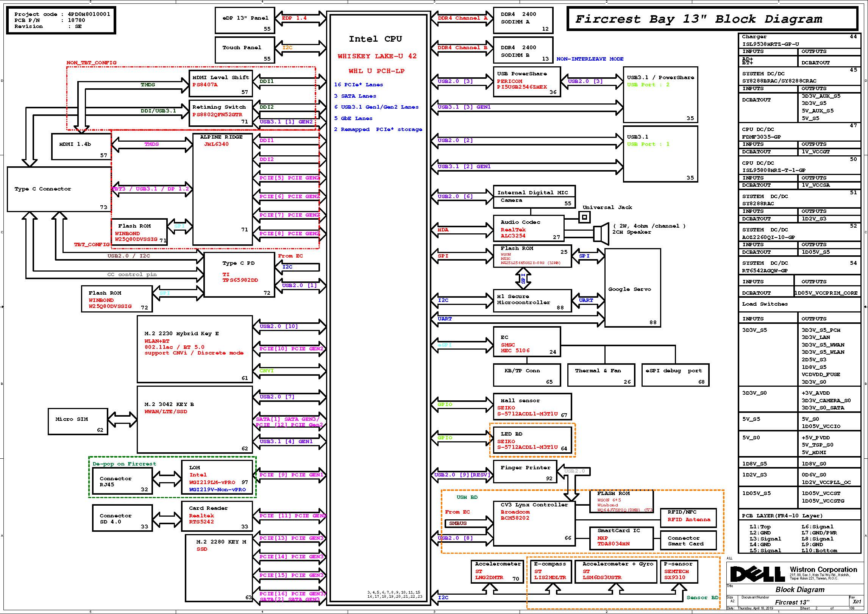This screenshot has height=614, width=868.
Task: Select the PCB LAYER(FR4-10 Layer) heading
Action: tap(782, 516)
